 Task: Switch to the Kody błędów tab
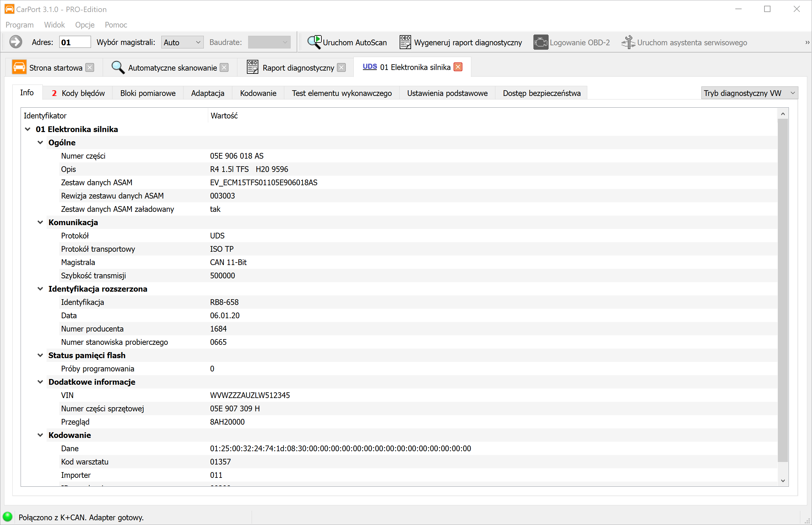(78, 93)
